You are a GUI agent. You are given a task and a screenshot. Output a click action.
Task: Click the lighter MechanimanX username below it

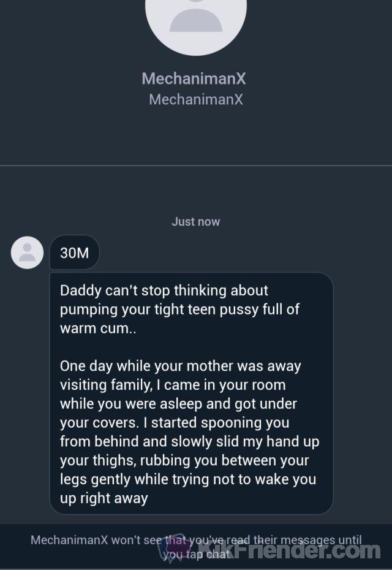195,99
